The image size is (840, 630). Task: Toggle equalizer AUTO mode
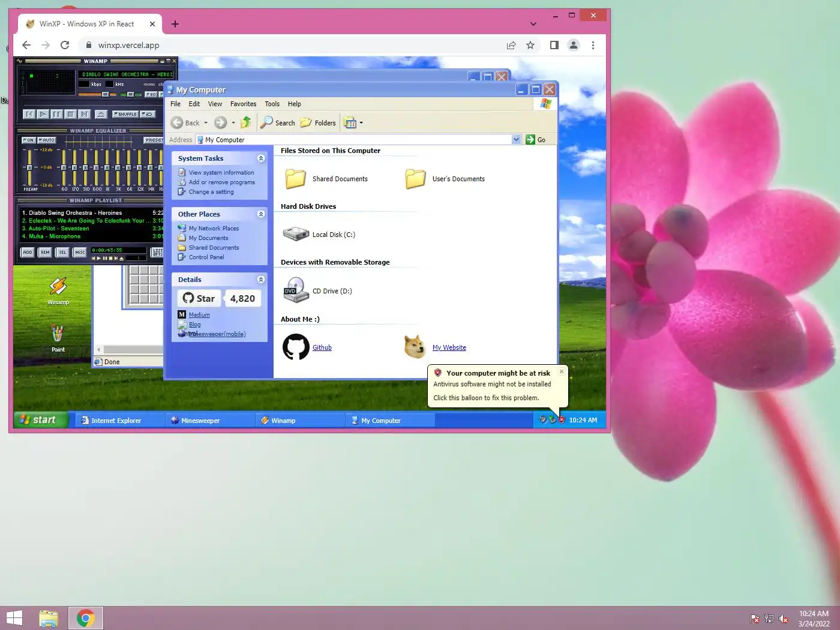click(47, 140)
